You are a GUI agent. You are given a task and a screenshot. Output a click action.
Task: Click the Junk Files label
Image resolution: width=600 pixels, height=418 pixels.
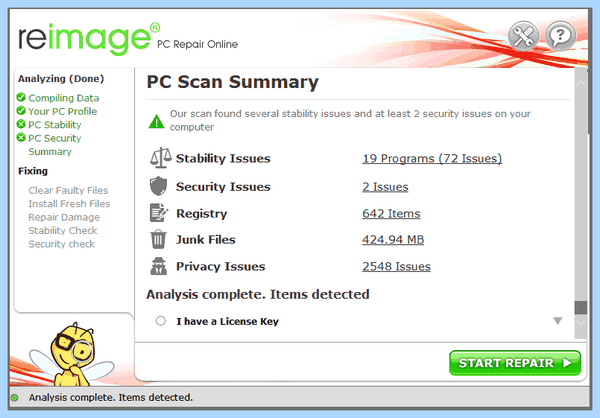[x=206, y=240]
